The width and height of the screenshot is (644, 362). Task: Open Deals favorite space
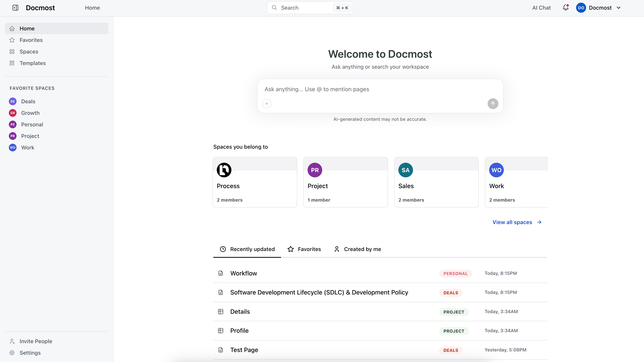[57, 102]
